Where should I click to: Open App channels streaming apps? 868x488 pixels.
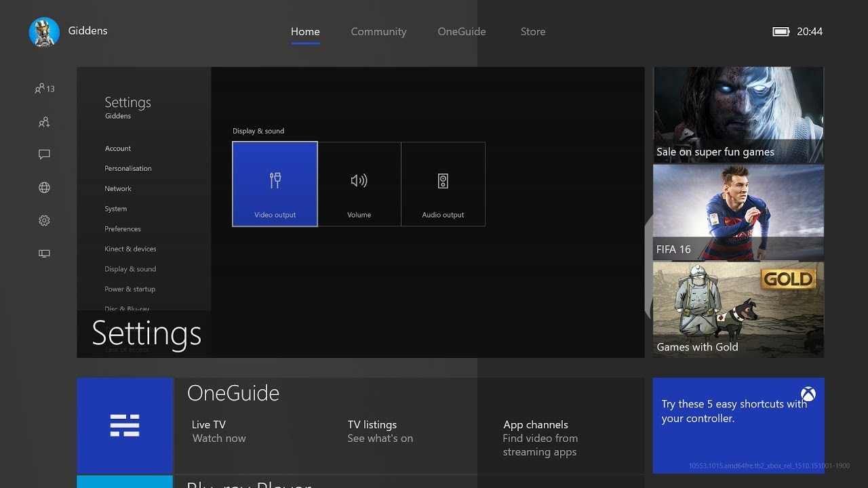(540, 438)
